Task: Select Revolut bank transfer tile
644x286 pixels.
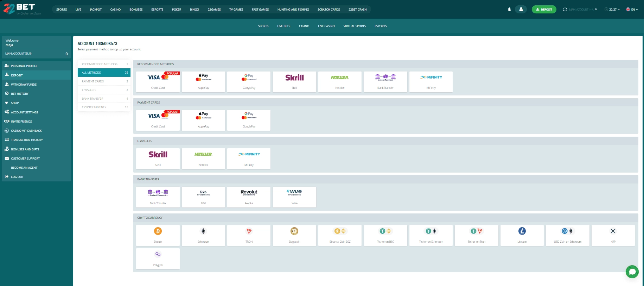Action: coord(249,197)
